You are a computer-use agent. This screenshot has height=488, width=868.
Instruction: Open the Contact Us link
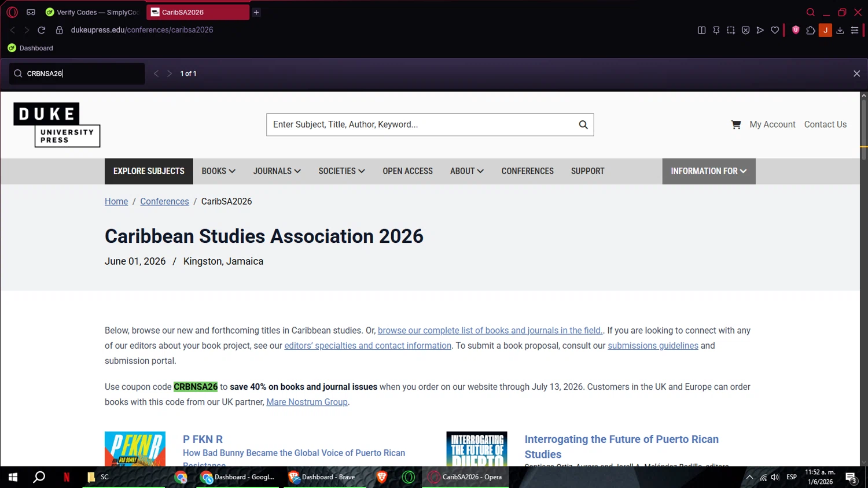click(825, 124)
